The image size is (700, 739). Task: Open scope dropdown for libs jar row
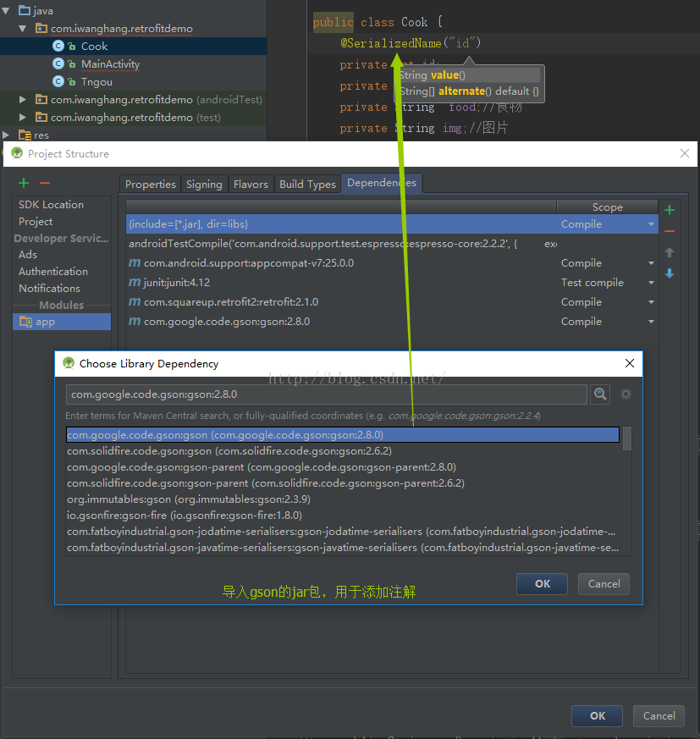651,224
